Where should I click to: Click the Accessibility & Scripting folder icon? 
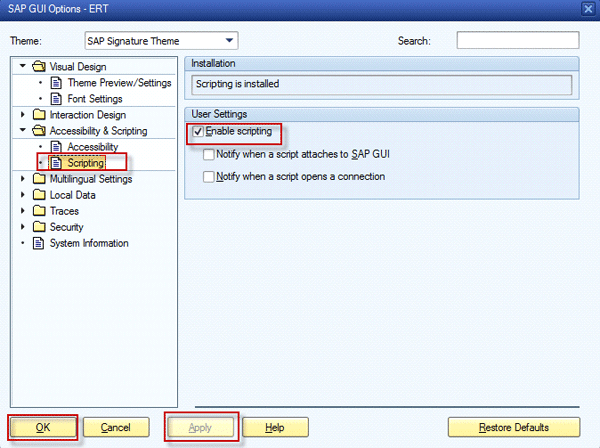(39, 131)
